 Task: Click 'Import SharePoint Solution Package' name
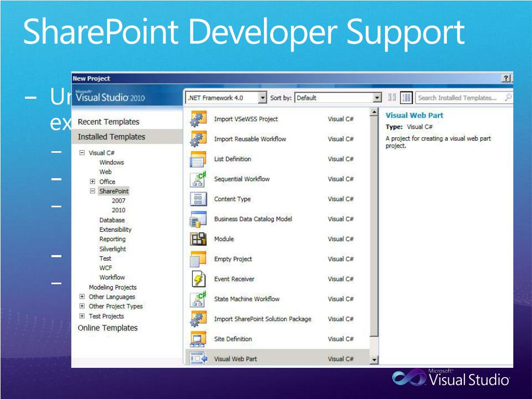[x=262, y=320]
